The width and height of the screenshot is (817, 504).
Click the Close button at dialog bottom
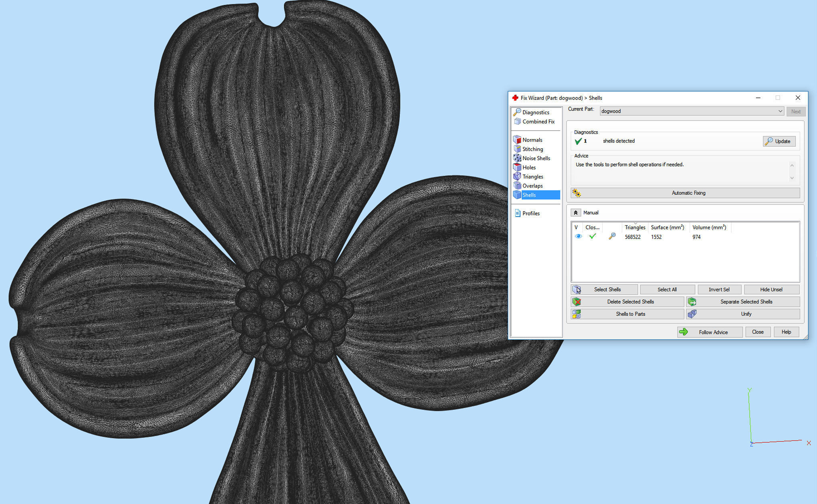coord(758,332)
